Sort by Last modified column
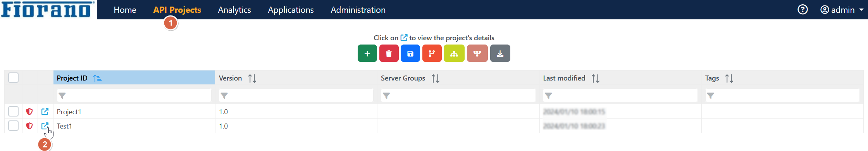Viewport: 868px width, 151px height. (596, 78)
